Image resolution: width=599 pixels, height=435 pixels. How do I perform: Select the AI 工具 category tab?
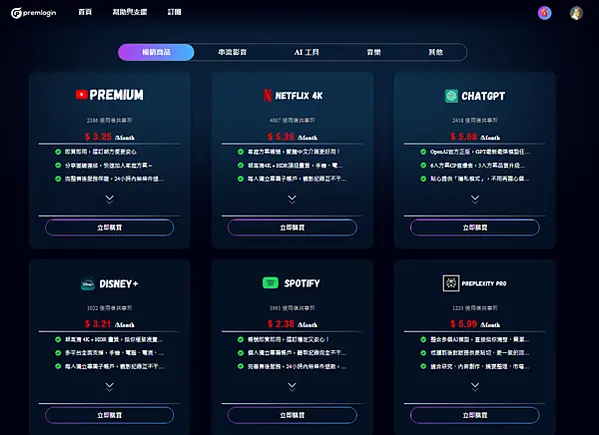(306, 52)
